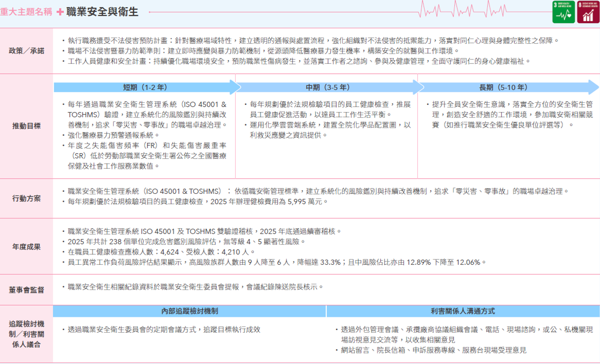Select the 短期（1-2 年）arrow header
The image size is (600, 364).
(147, 87)
